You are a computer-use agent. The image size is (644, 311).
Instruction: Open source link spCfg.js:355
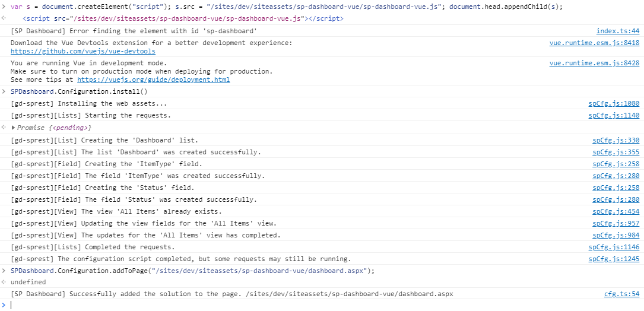coord(616,152)
